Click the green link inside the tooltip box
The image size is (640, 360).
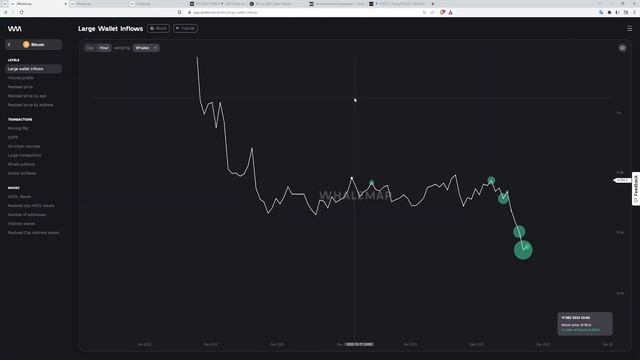[580, 330]
